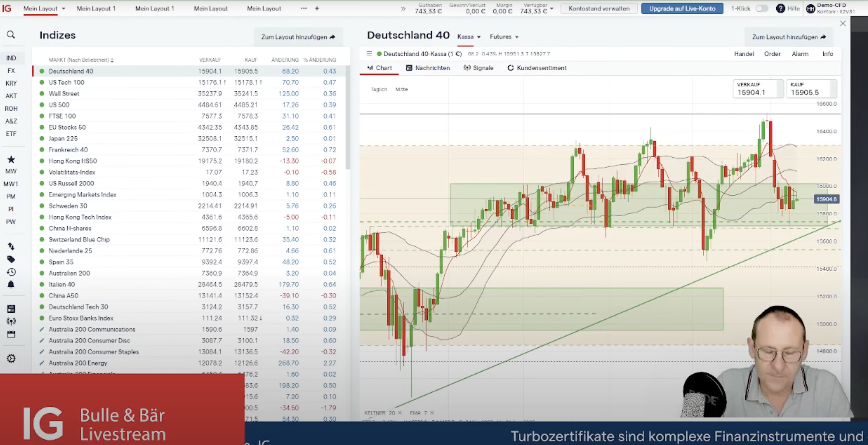Select the Deutschland Tech 30 row
The image size is (868, 445).
pyautogui.click(x=189, y=307)
